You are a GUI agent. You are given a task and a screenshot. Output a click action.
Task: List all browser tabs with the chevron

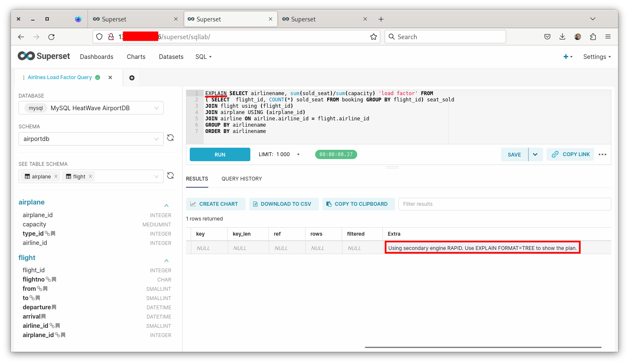click(x=593, y=19)
